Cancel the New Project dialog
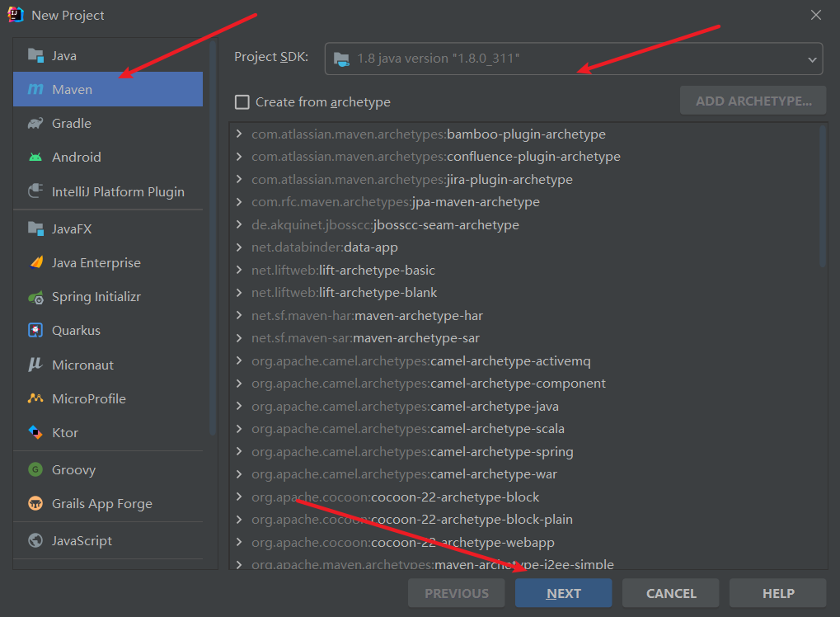The image size is (840, 617). point(671,593)
